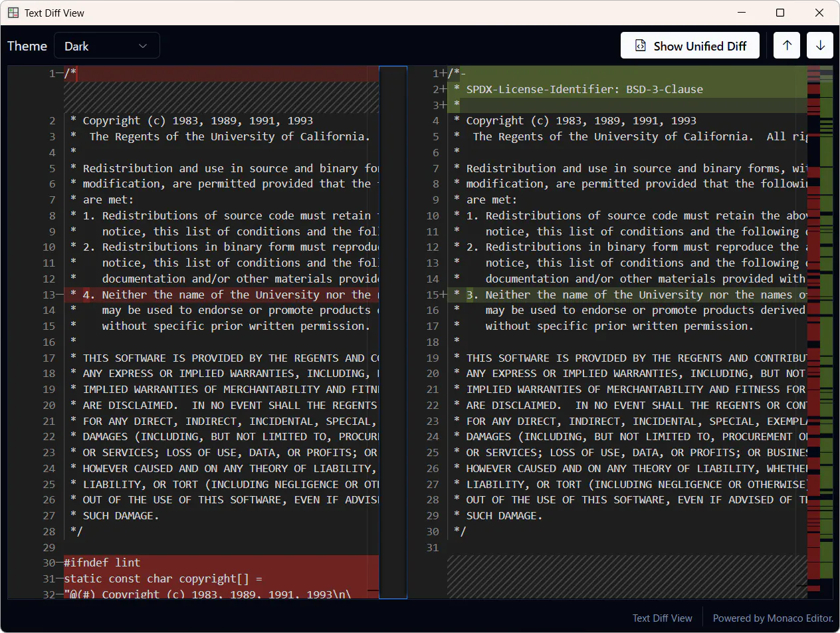Open the Powered by Monaco Editor link

pos(773,618)
